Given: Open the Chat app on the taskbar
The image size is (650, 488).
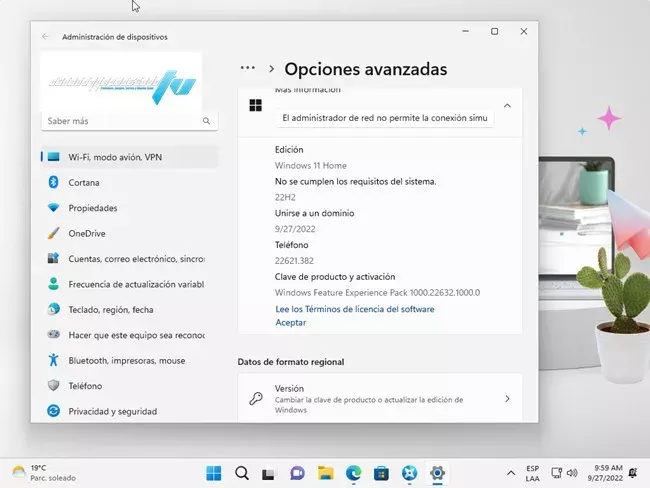Looking at the screenshot, I should pos(297,473).
